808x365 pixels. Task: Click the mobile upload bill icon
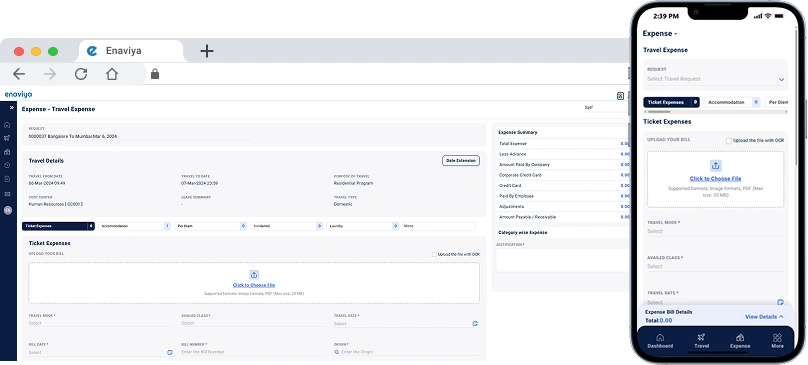pyautogui.click(x=716, y=165)
